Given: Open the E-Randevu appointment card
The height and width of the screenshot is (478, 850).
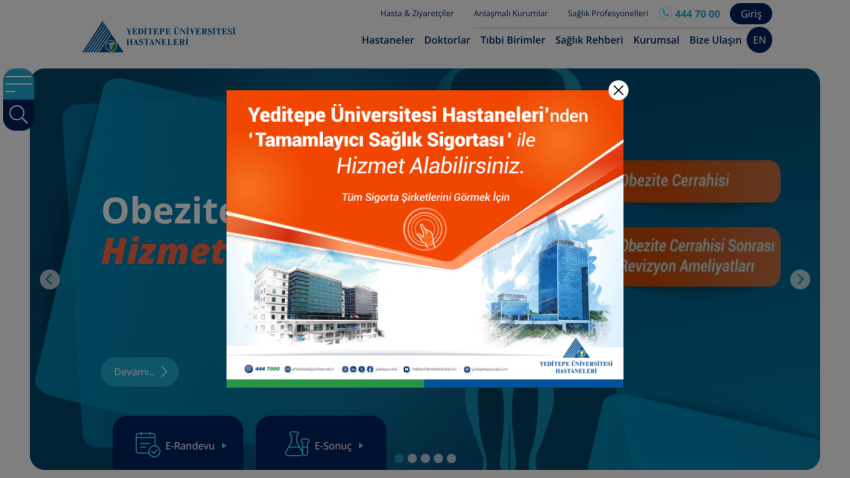Looking at the screenshot, I should pyautogui.click(x=178, y=443).
